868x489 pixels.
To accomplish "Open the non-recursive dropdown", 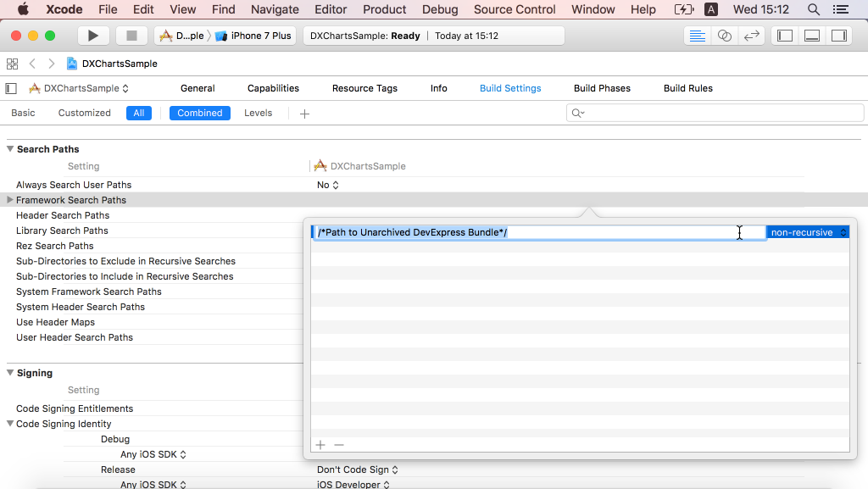I will (x=808, y=231).
